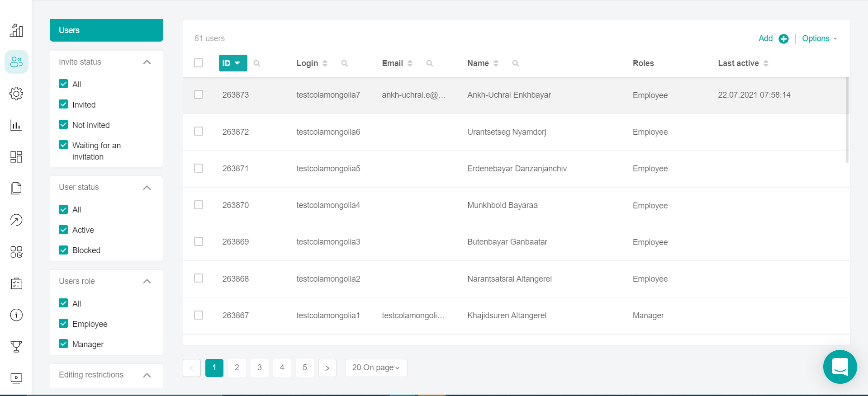Collapse the User status filter section

147,188
